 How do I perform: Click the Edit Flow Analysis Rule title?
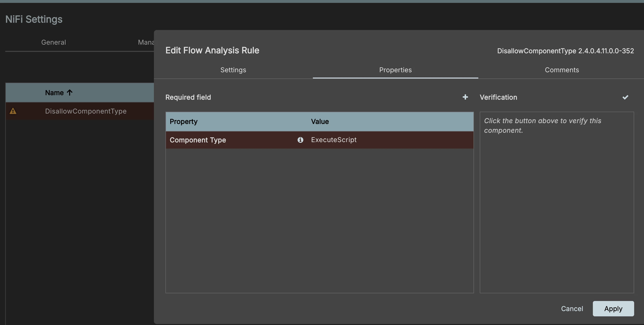pyautogui.click(x=212, y=50)
